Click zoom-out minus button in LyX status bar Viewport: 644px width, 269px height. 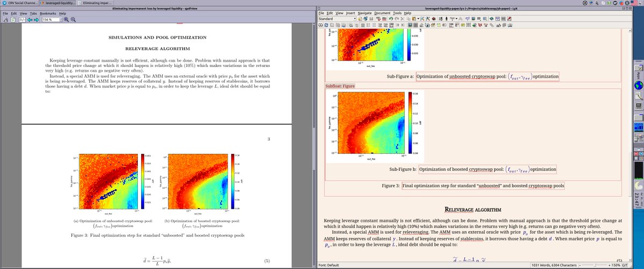[x=579, y=265]
